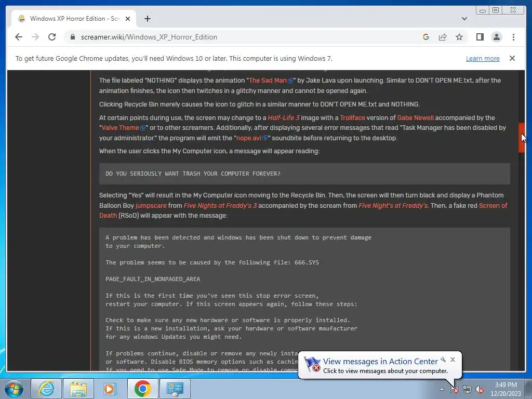Dismiss the Chrome update notice bar

click(512, 58)
